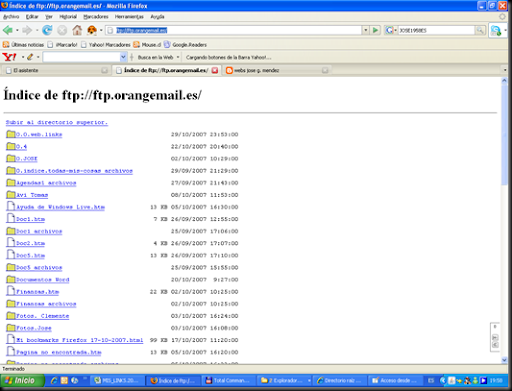Open the URL bar history dropdown
This screenshot has width=512, height=391.
(366, 30)
